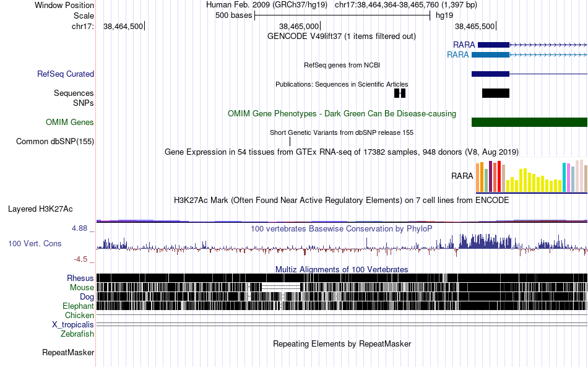Click the X_tropicalis alignment row label

coord(73,325)
